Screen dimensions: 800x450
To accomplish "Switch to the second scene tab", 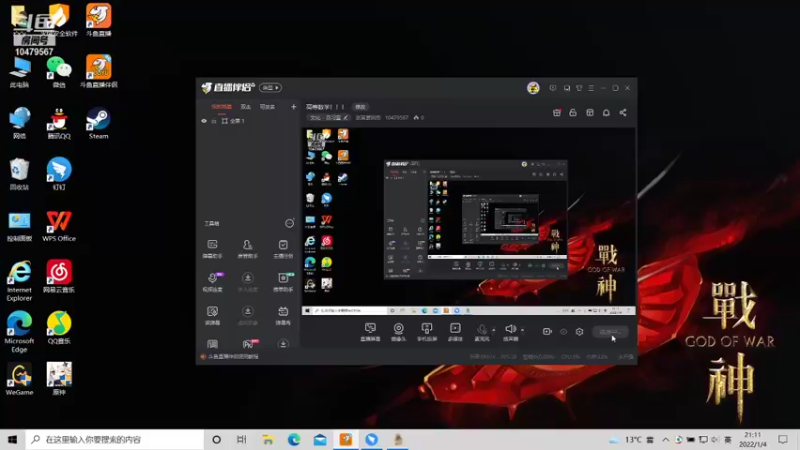I will click(246, 107).
